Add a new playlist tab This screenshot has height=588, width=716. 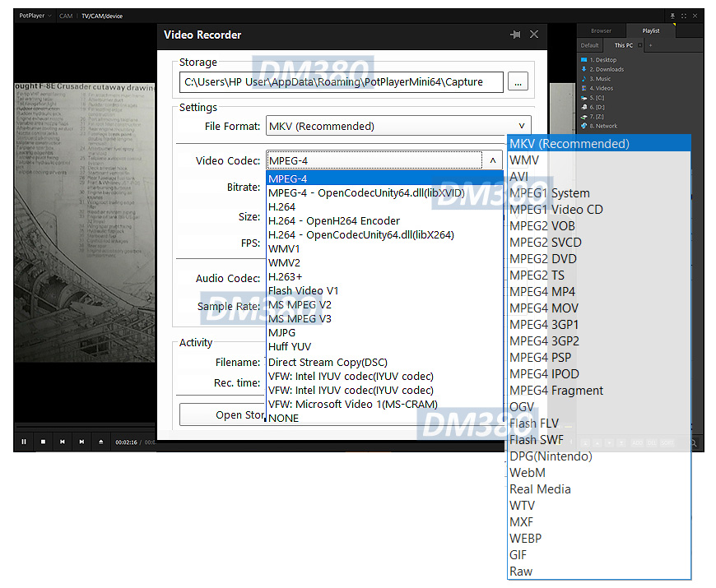click(x=650, y=45)
